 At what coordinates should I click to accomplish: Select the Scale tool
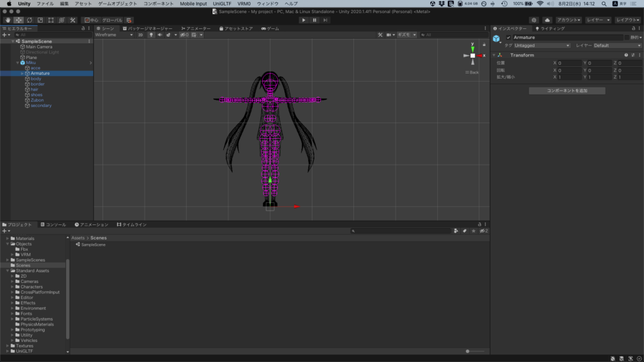pyautogui.click(x=40, y=20)
